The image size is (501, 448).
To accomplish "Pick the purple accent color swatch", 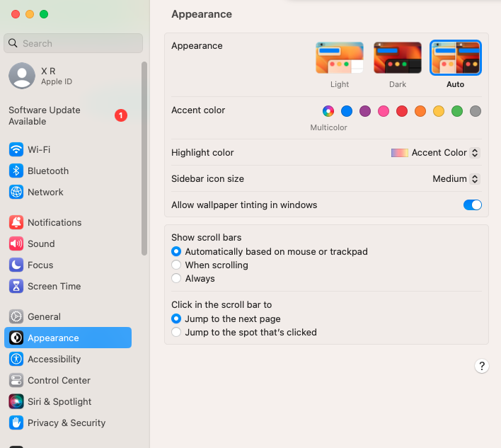I will (x=365, y=111).
